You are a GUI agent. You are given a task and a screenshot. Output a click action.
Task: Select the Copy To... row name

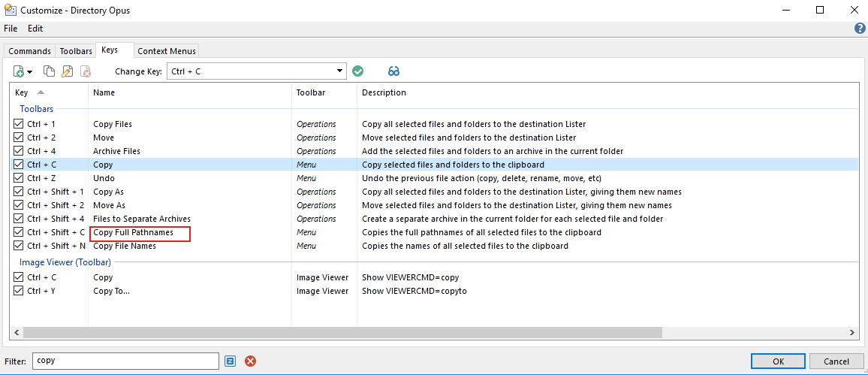coord(111,291)
